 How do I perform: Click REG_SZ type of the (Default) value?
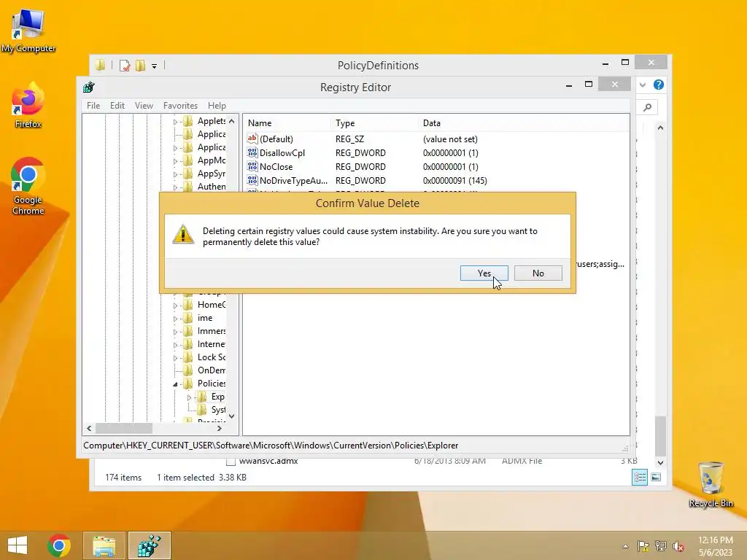349,139
